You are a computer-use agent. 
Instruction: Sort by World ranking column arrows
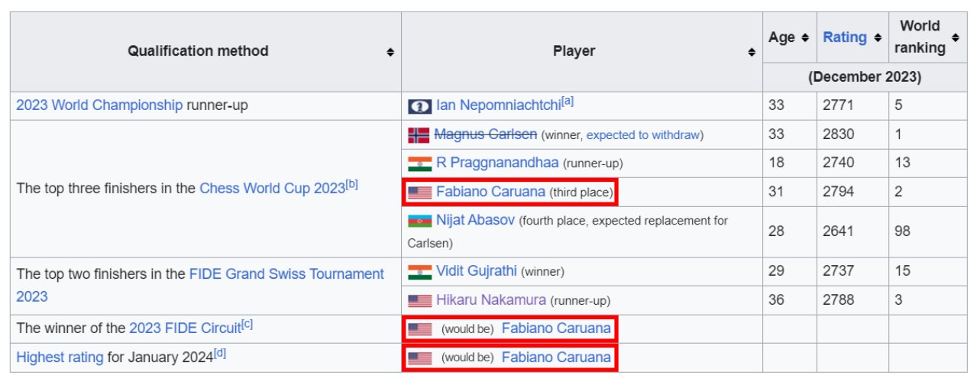[x=955, y=37]
